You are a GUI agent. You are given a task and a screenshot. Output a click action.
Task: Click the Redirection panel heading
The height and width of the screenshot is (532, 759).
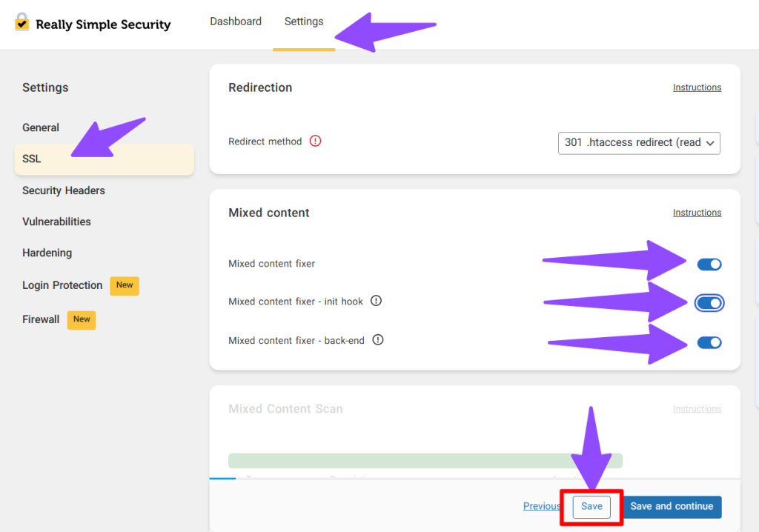[x=260, y=87]
